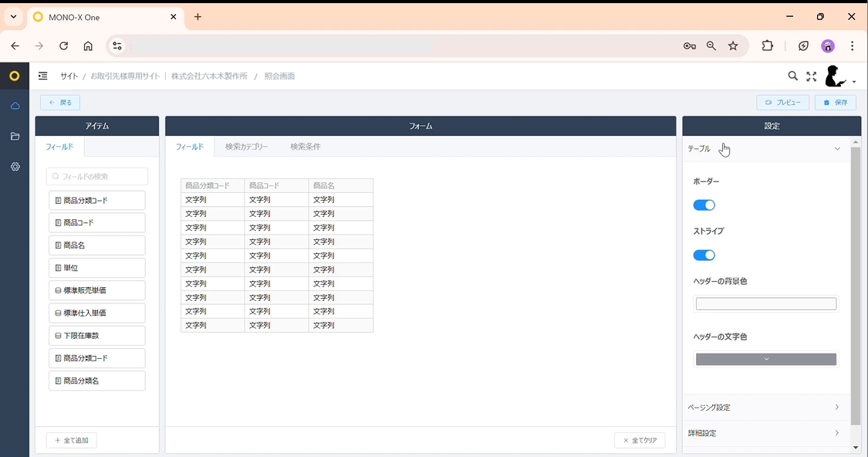Open the search magnifier icon in app header

tap(792, 76)
